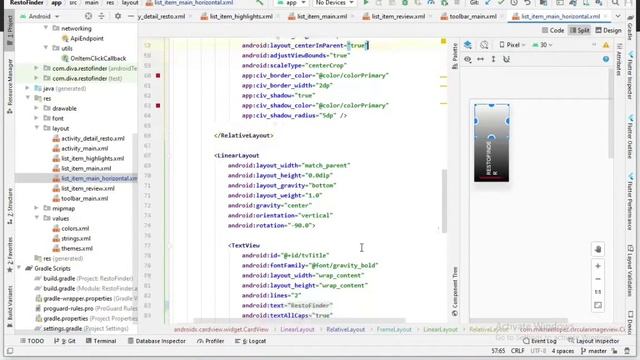Viewport: 640px width, 360px height.
Task: Click the Git rollback arrow icon
Action: (527, 3)
